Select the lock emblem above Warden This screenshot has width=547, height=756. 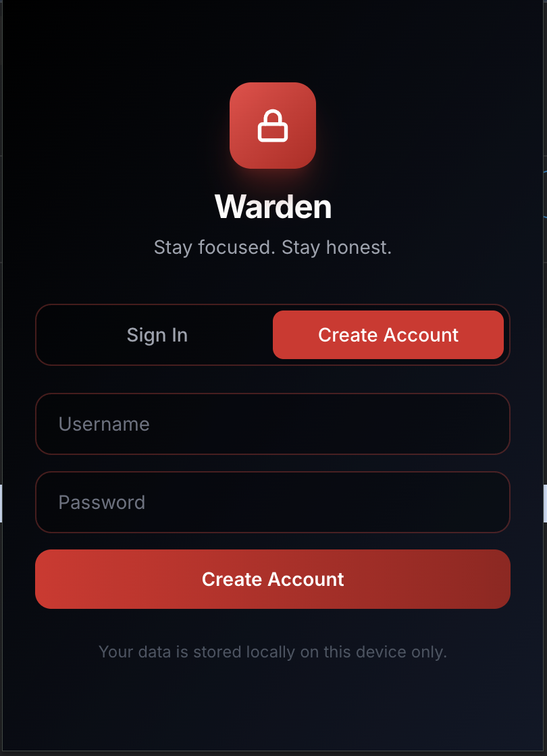click(273, 126)
